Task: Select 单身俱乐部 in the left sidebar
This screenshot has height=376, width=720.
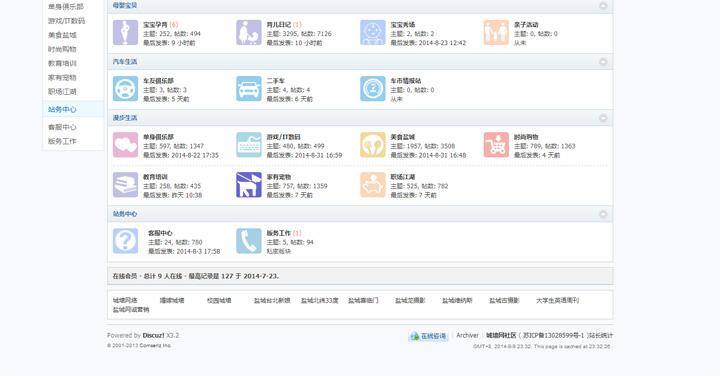Action: point(66,7)
